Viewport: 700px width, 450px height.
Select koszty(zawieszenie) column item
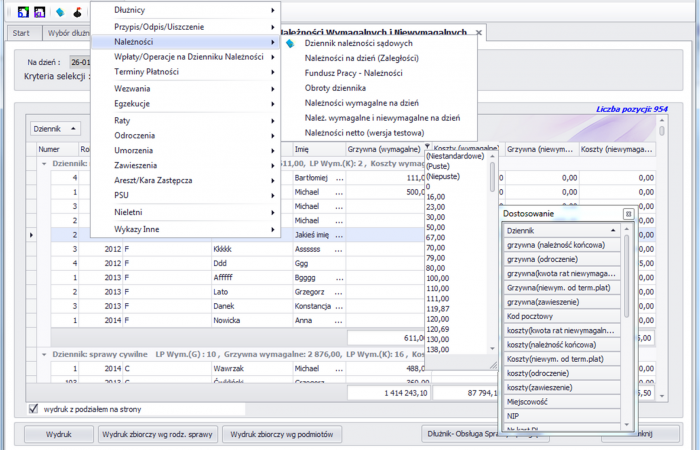(x=562, y=388)
